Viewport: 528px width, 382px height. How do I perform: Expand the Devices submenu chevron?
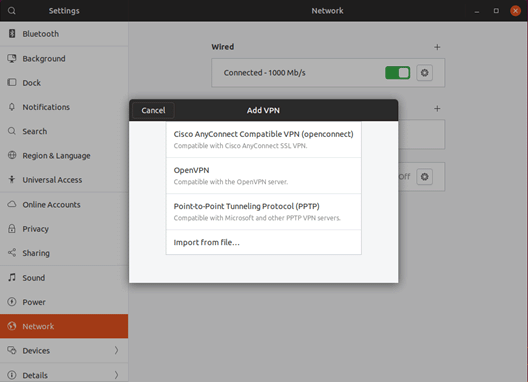[116, 350]
